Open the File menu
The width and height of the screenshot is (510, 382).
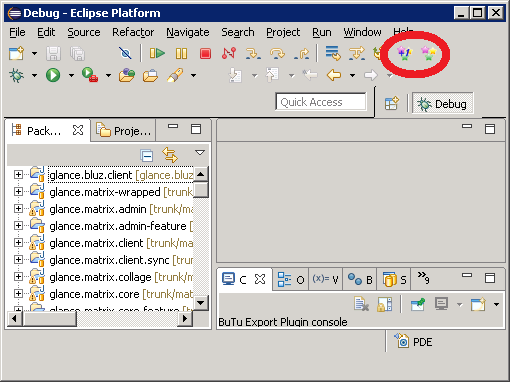point(17,32)
